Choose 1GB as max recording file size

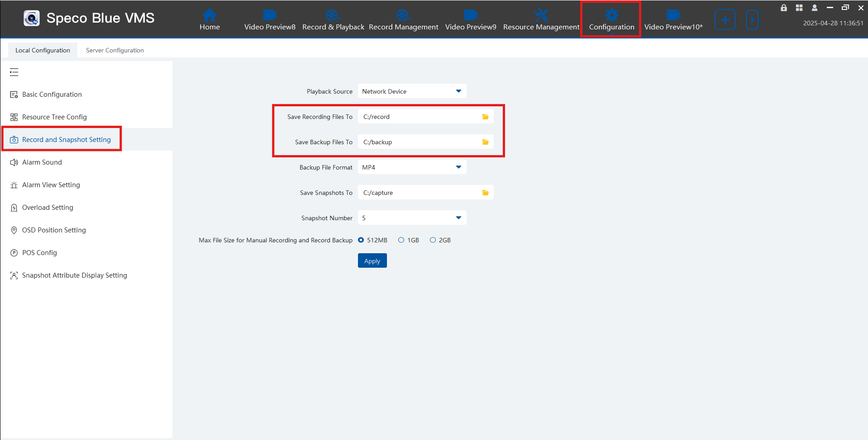(x=401, y=240)
